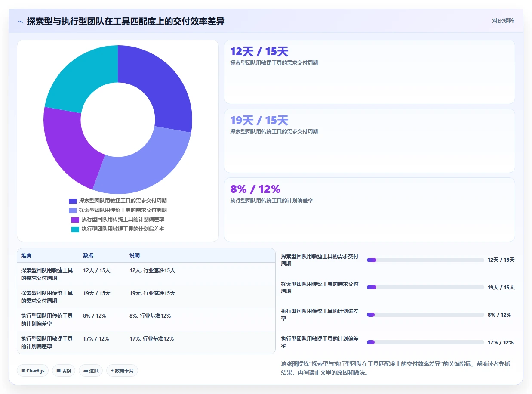The width and height of the screenshot is (532, 394).
Task: Click the 对比矩阵 label in the header
Action: (503, 21)
